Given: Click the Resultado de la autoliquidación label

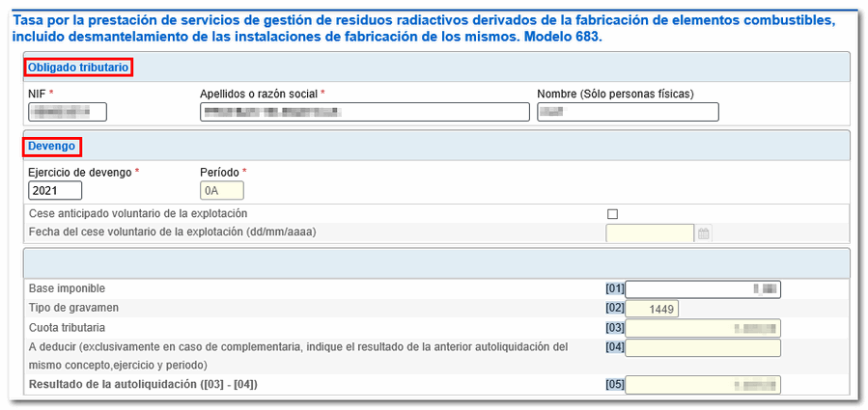Looking at the screenshot, I should tap(143, 385).
